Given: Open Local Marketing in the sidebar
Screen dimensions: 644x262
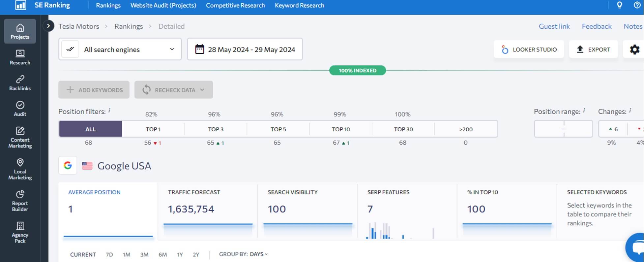Looking at the screenshot, I should coord(20,169).
